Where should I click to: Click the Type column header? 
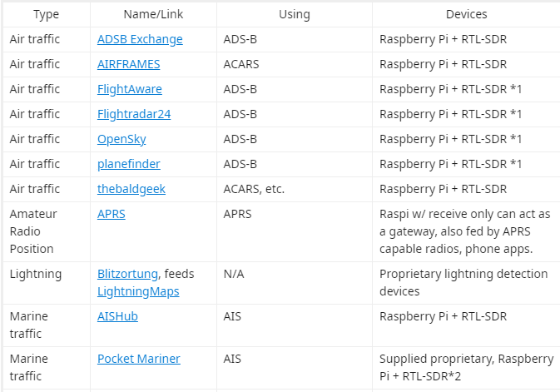[47, 14]
